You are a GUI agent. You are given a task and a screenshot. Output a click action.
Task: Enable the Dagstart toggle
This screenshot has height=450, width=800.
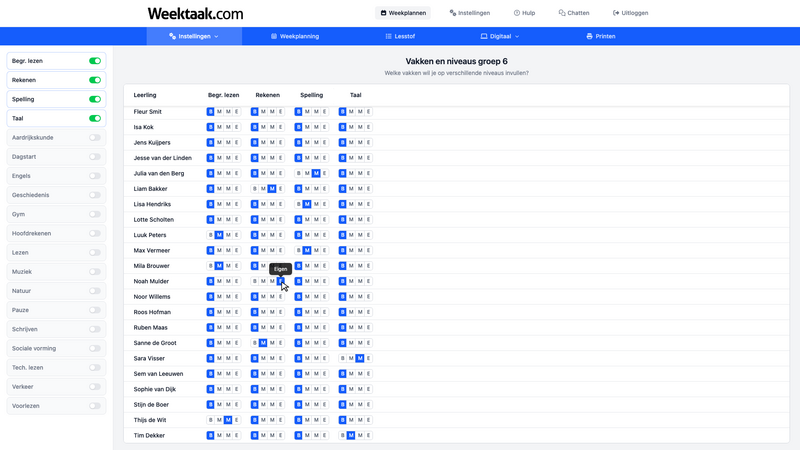pyautogui.click(x=95, y=157)
